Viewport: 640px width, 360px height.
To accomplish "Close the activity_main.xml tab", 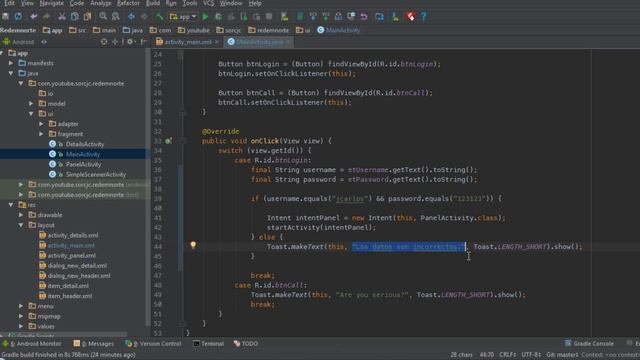I will (x=217, y=42).
